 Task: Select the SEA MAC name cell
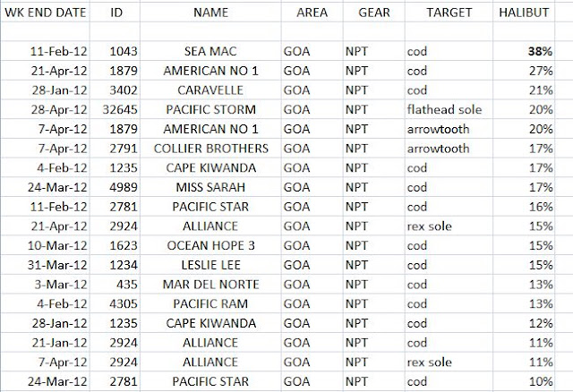(210, 51)
